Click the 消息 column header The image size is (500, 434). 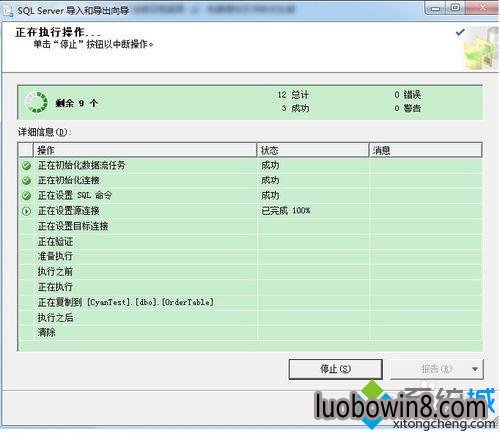point(426,150)
